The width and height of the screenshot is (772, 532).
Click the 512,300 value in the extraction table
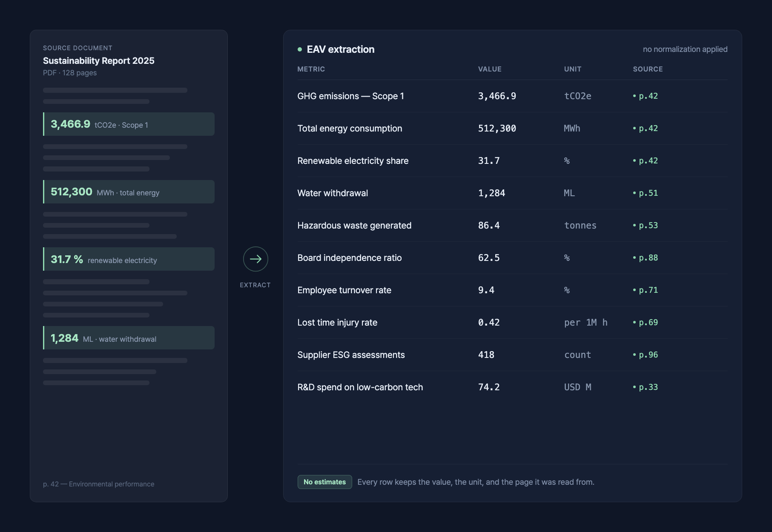point(497,129)
